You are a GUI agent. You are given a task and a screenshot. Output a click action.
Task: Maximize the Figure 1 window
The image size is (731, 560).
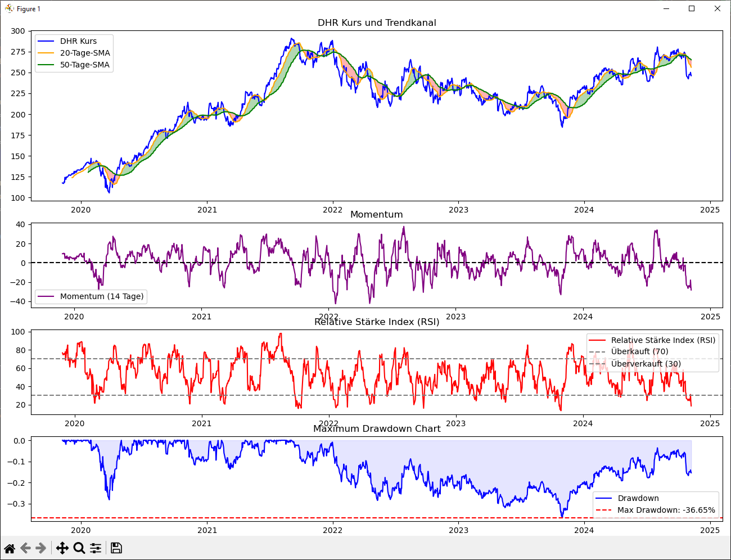692,8
